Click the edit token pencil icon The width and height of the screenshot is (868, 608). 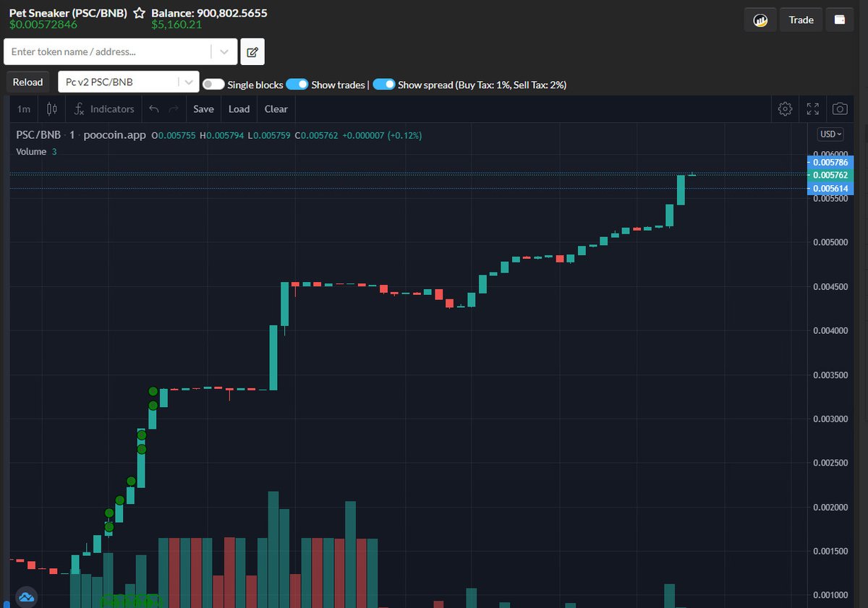click(252, 52)
